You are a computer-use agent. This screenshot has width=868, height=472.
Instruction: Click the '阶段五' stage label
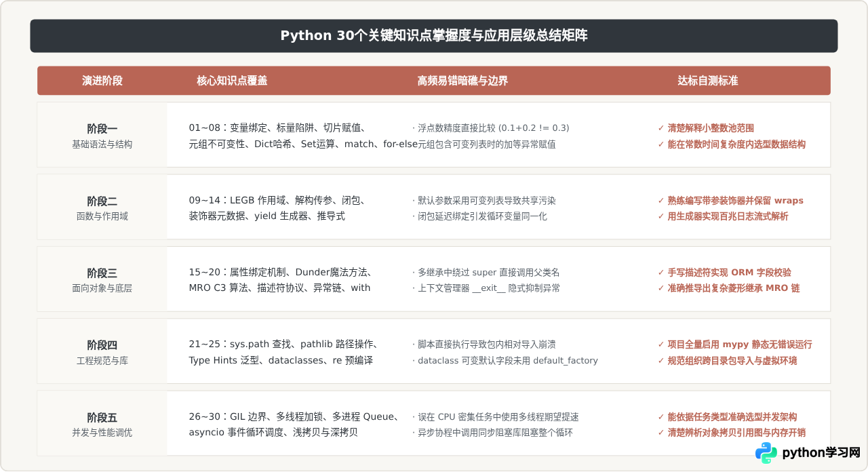coord(102,418)
